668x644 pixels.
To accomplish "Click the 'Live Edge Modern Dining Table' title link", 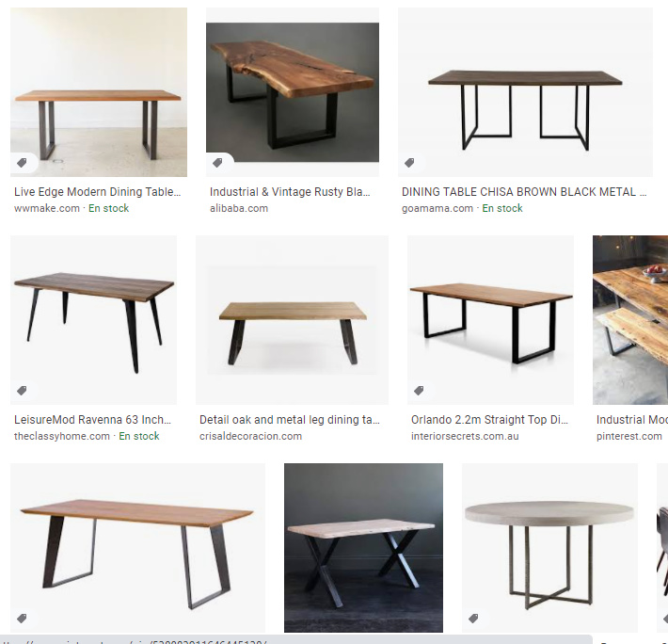I will tap(98, 192).
